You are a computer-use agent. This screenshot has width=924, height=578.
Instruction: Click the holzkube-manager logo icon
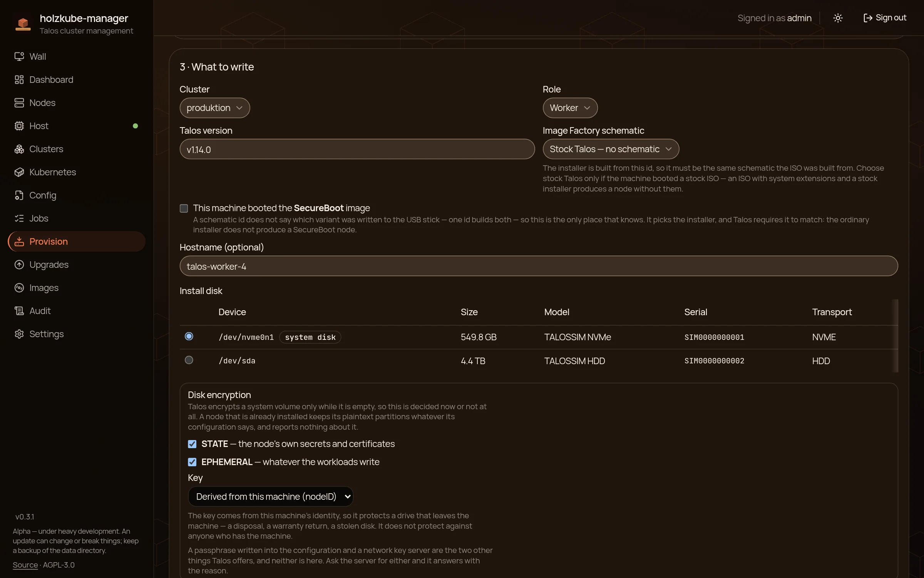tap(23, 24)
